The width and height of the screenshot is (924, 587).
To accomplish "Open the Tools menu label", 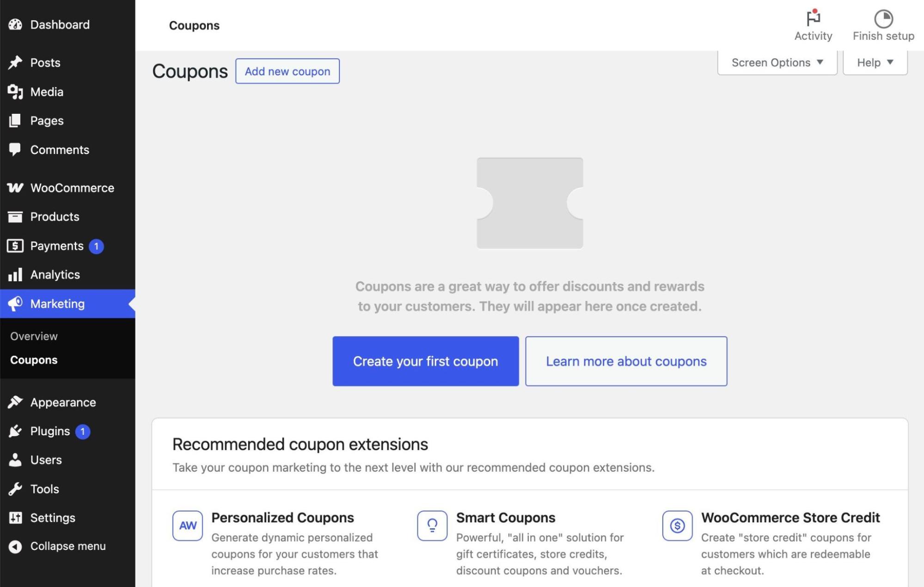I will [44, 489].
